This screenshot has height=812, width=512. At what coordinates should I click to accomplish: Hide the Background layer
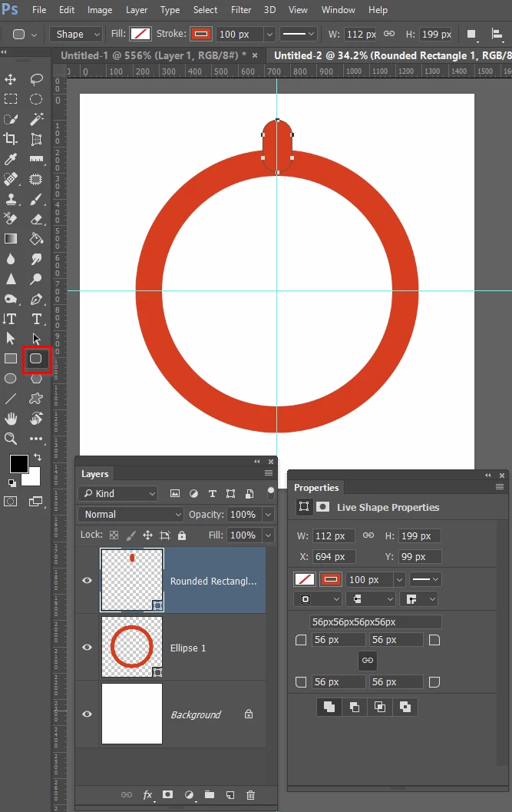88,714
